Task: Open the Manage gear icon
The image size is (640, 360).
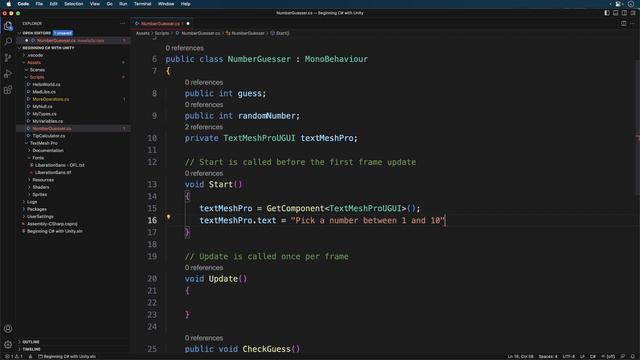Action: click(8, 344)
